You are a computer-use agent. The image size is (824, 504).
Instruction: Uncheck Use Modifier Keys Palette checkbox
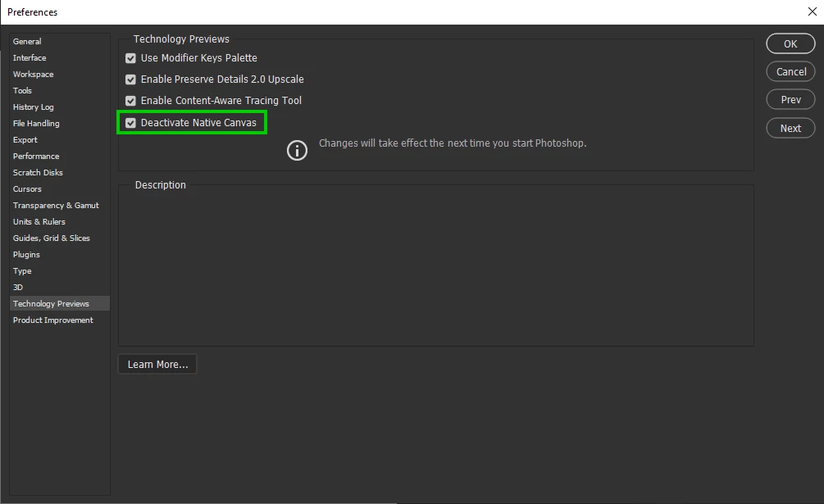click(x=131, y=58)
